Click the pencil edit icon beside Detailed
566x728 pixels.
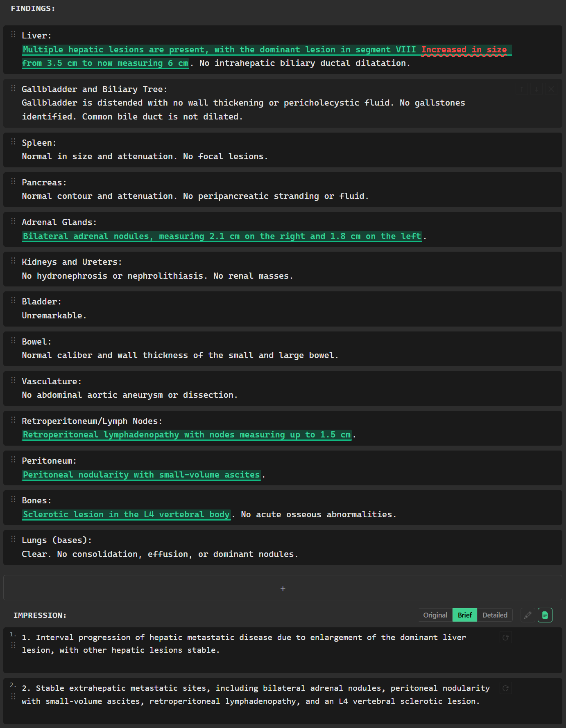528,615
